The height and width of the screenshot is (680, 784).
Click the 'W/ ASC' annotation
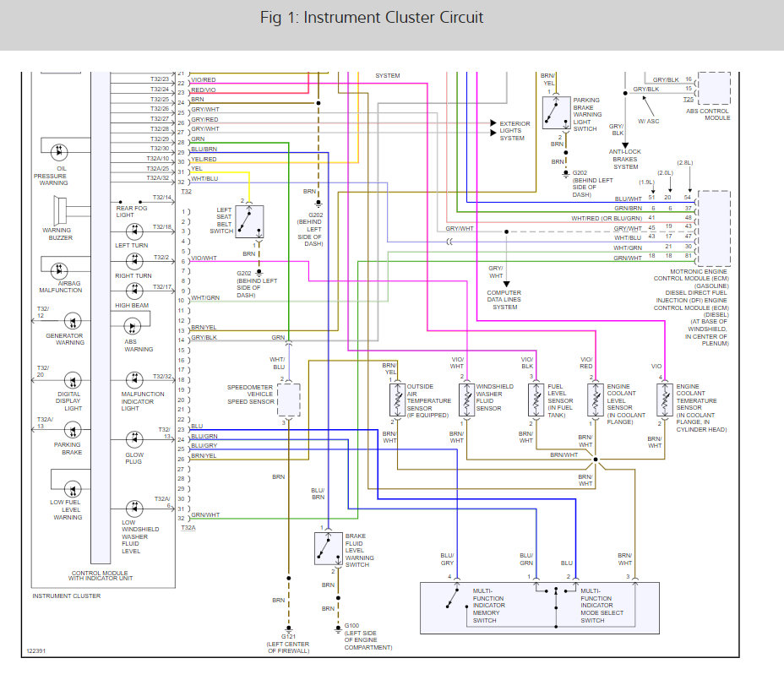(649, 121)
